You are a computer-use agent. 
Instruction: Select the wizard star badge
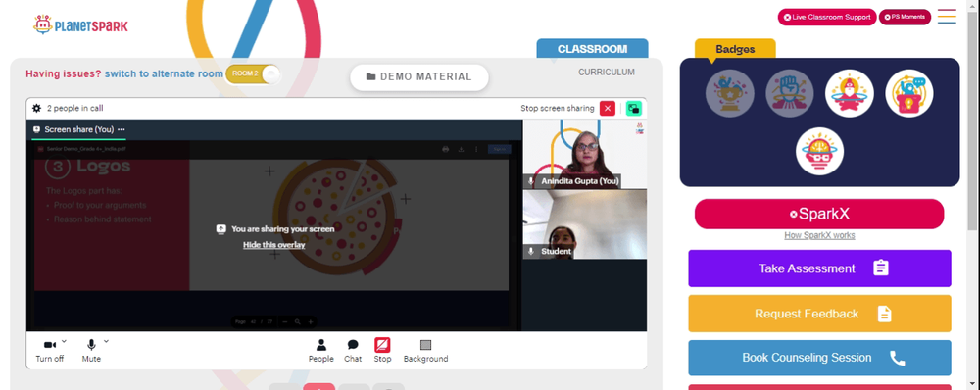coord(850,94)
